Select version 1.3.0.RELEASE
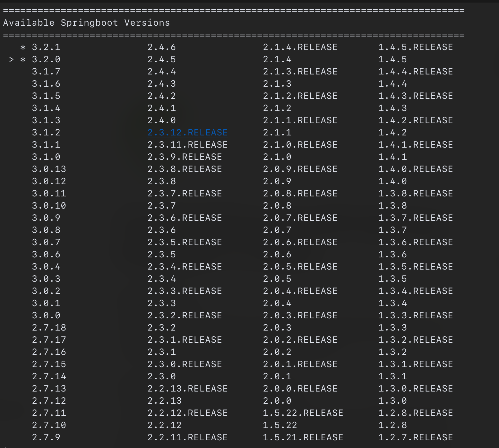This screenshot has width=499, height=448. pyautogui.click(x=416, y=389)
